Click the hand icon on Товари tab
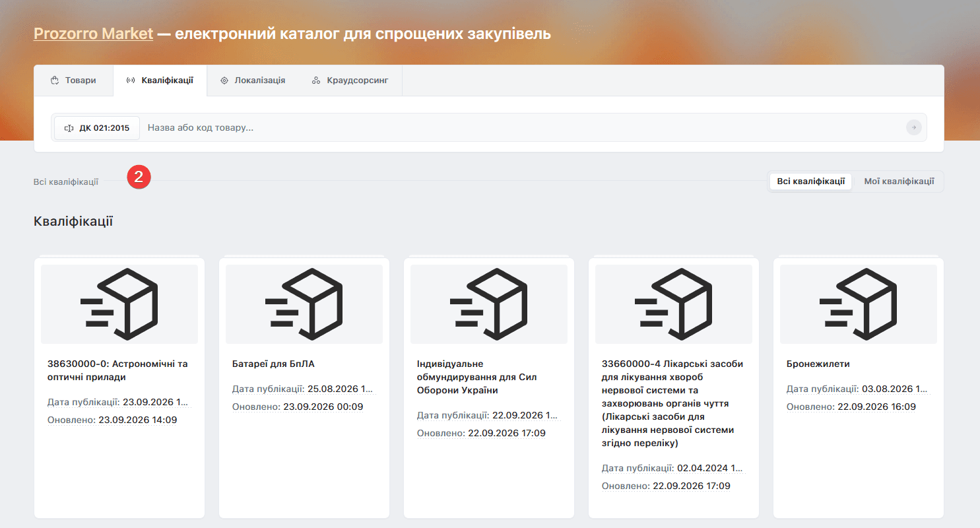Viewport: 980px width, 528px height. [55, 81]
